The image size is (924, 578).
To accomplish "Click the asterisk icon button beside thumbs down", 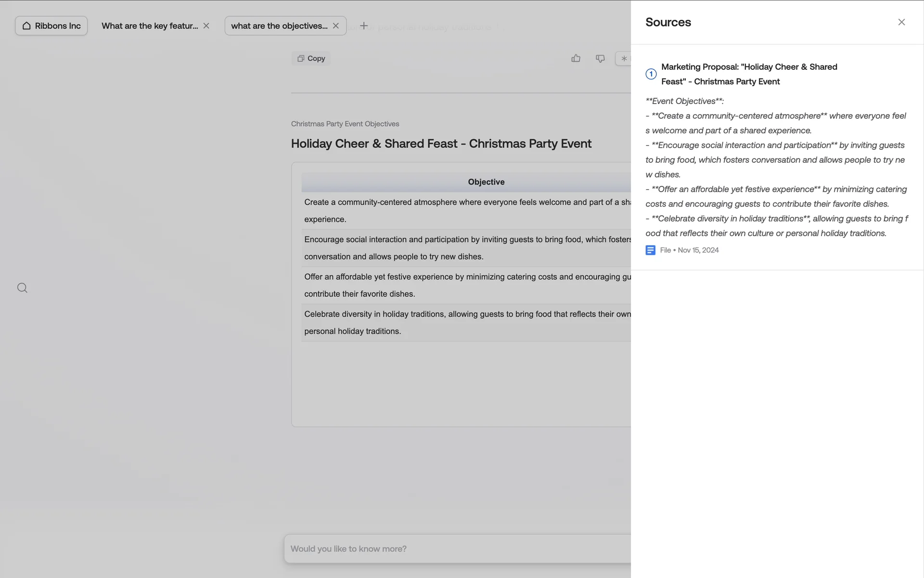I will (624, 58).
